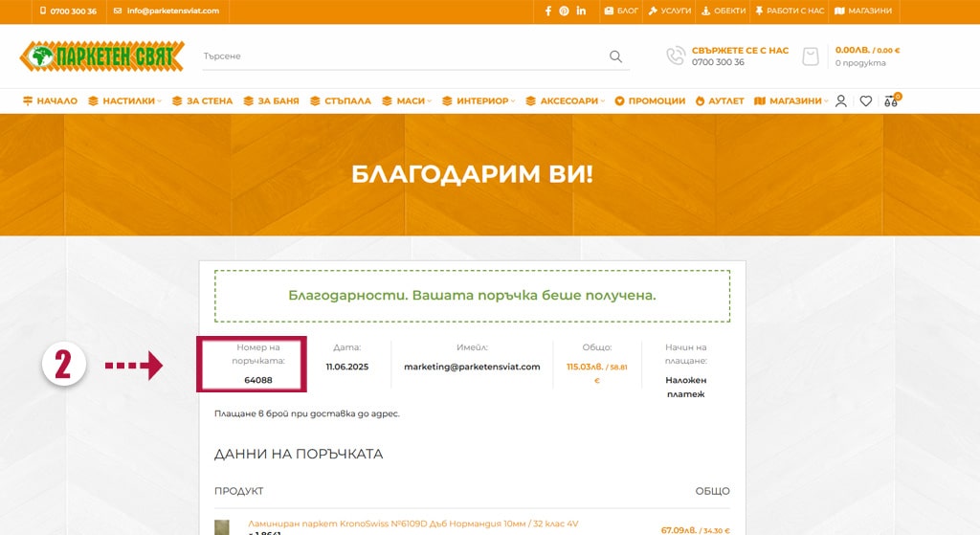Open the БЛОГ link in top bar

tap(621, 11)
